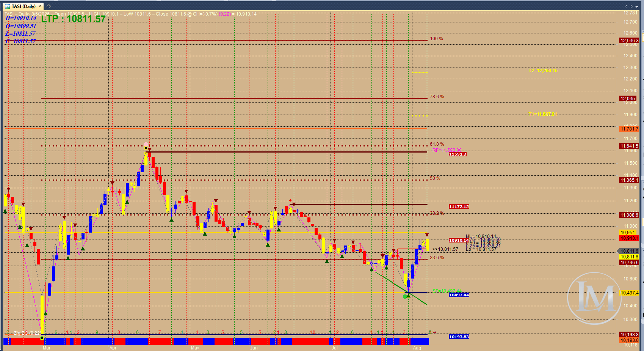Click the yellow 10,951 price axis tag

pos(628,233)
